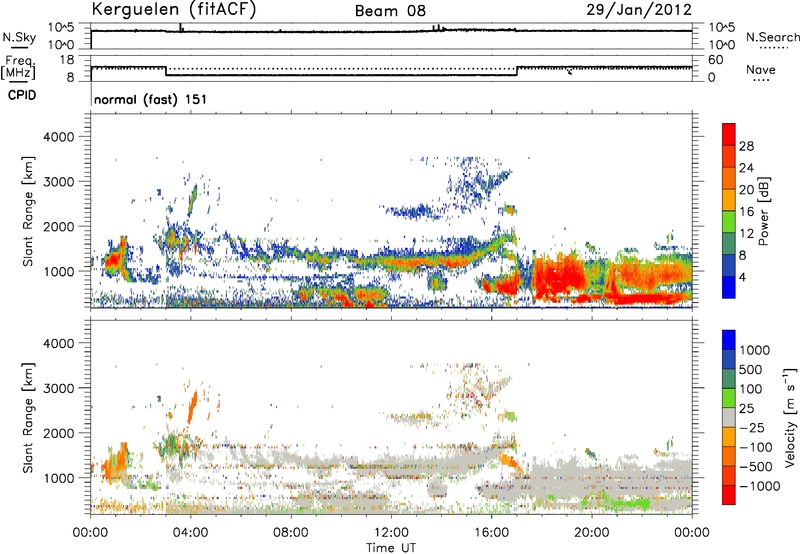The width and height of the screenshot is (800, 554).
Task: Click the '16:00' time axis label
Action: [491, 533]
